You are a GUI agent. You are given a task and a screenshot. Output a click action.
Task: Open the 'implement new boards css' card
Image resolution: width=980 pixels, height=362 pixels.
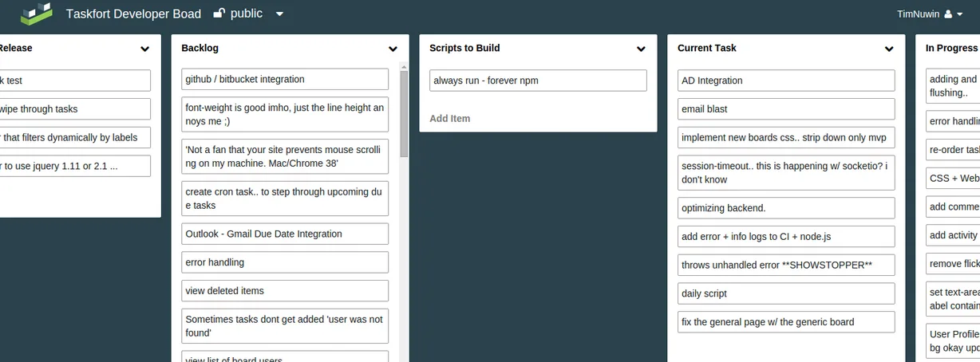pyautogui.click(x=786, y=137)
